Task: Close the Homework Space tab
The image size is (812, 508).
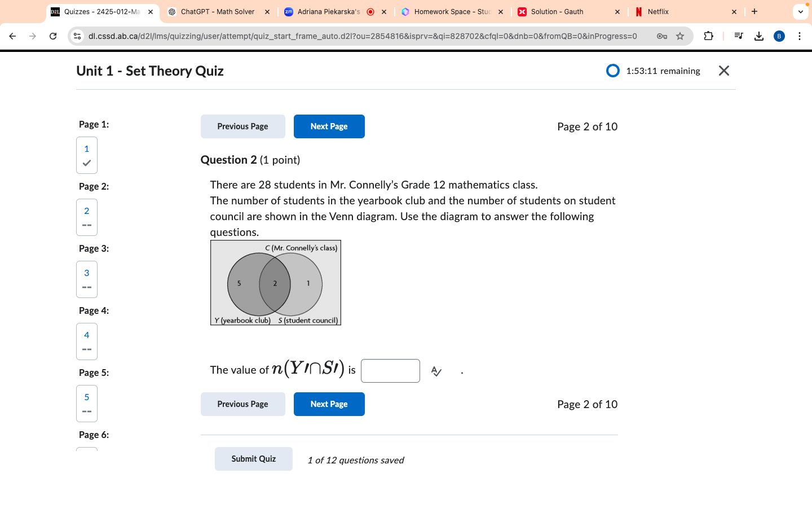Action: (x=501, y=12)
